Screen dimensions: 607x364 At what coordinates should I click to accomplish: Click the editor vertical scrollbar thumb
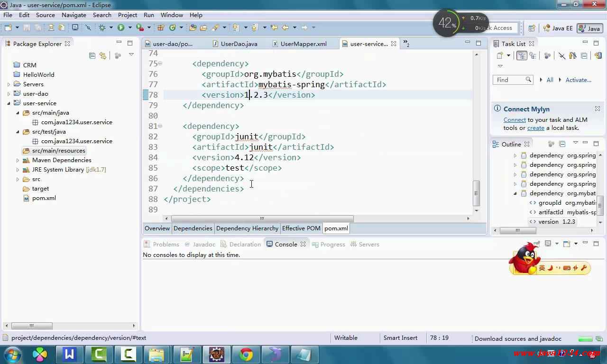pos(477,194)
